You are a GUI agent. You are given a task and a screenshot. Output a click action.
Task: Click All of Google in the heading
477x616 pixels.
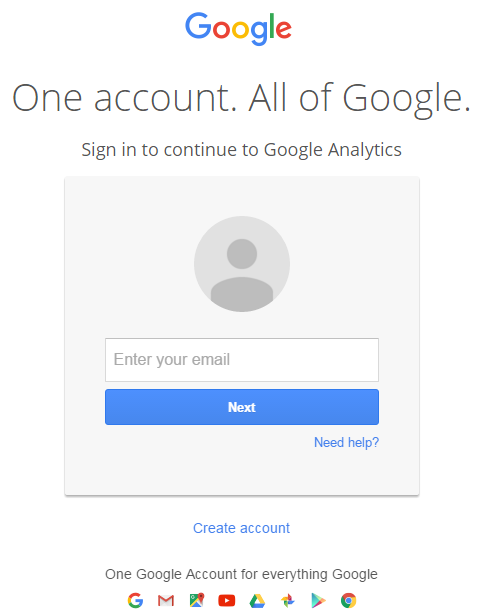point(360,99)
